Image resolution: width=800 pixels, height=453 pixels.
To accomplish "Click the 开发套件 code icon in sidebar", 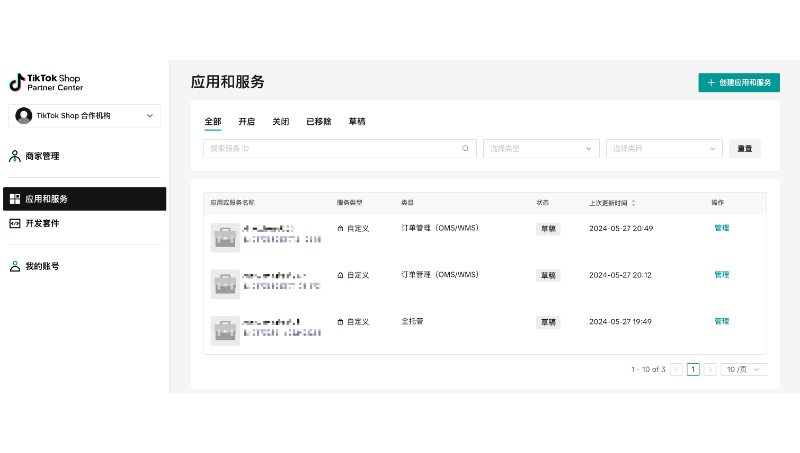I will tap(15, 223).
